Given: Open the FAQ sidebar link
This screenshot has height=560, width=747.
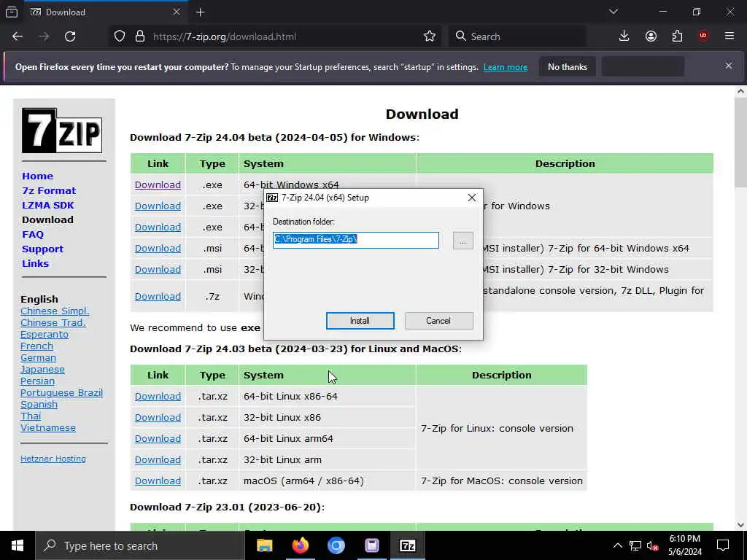Looking at the screenshot, I should pyautogui.click(x=33, y=234).
